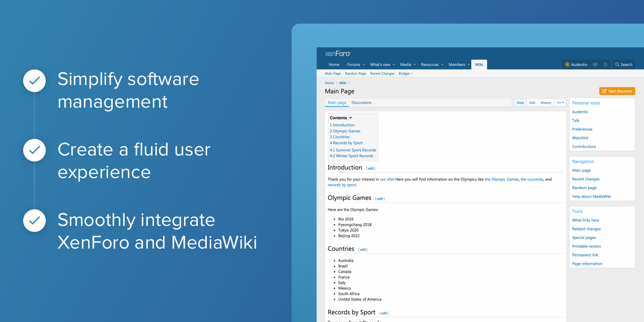Open the Bridges dropdown in sub-navigation
The height and width of the screenshot is (322, 644).
[x=406, y=73]
